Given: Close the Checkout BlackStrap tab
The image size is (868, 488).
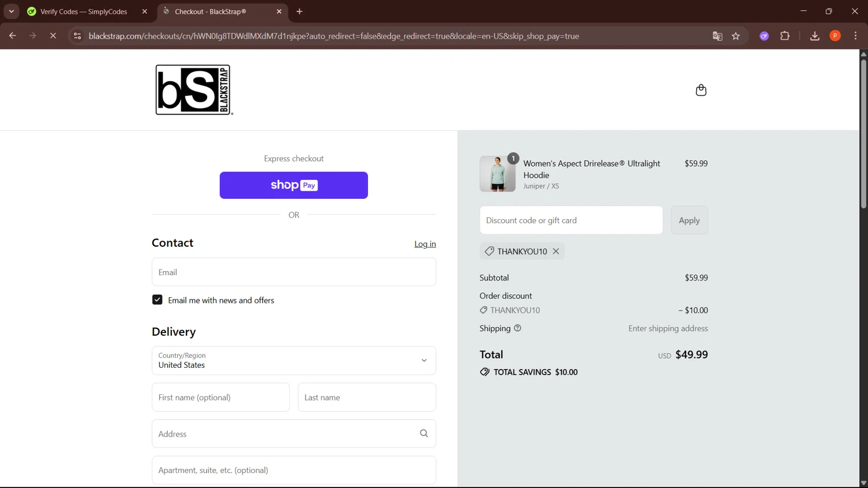Looking at the screenshot, I should pos(279,12).
